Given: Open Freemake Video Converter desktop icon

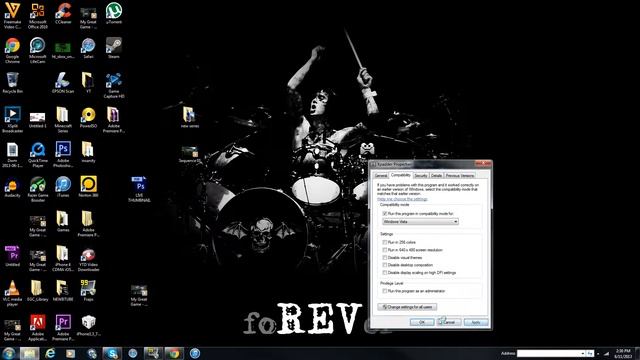Looking at the screenshot, I should pyautogui.click(x=12, y=16).
